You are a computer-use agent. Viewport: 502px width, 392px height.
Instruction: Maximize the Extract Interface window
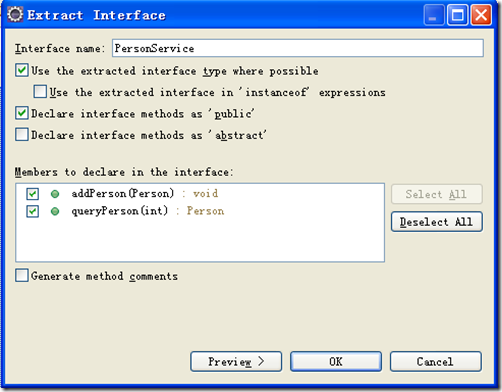[457, 15]
